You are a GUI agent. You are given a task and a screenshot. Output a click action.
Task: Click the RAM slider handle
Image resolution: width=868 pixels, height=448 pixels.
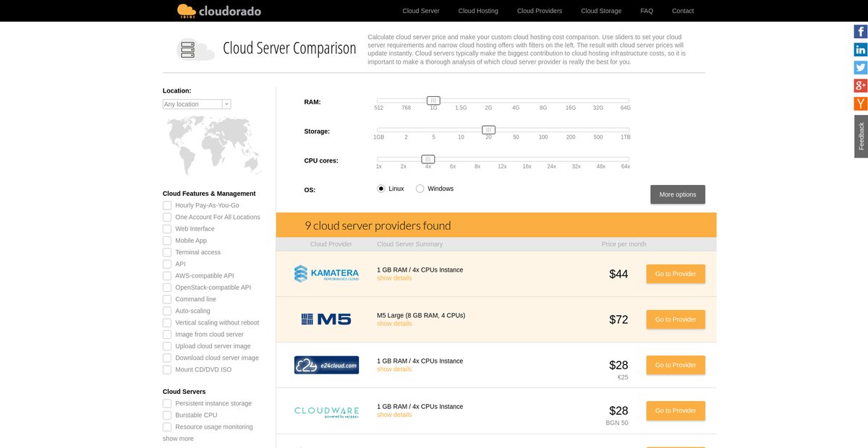pyautogui.click(x=433, y=100)
